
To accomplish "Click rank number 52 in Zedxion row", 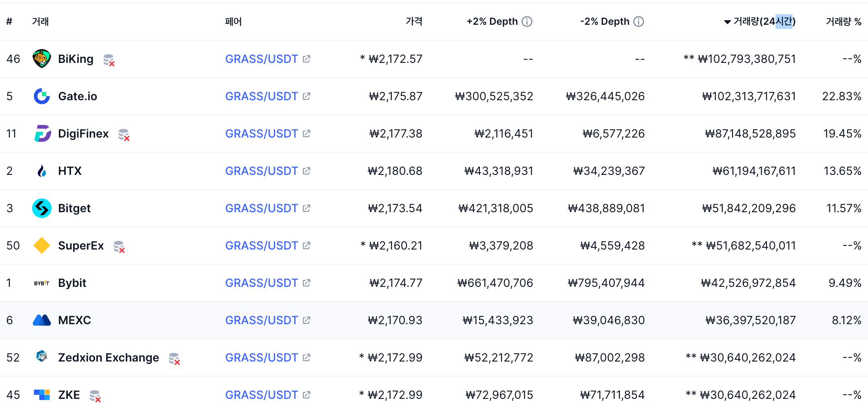I will [x=13, y=357].
